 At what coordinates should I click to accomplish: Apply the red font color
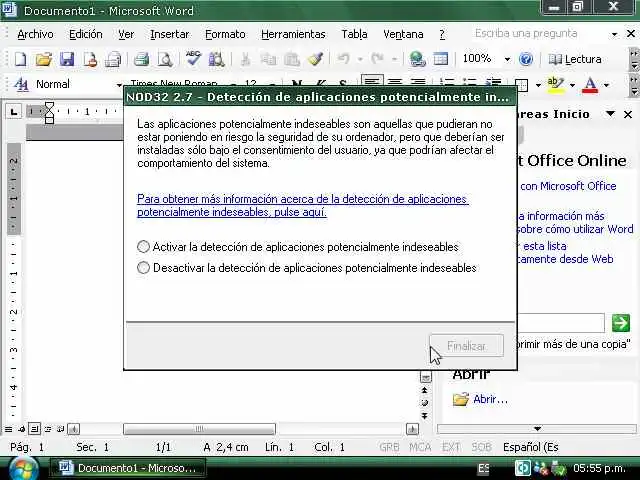pos(590,84)
